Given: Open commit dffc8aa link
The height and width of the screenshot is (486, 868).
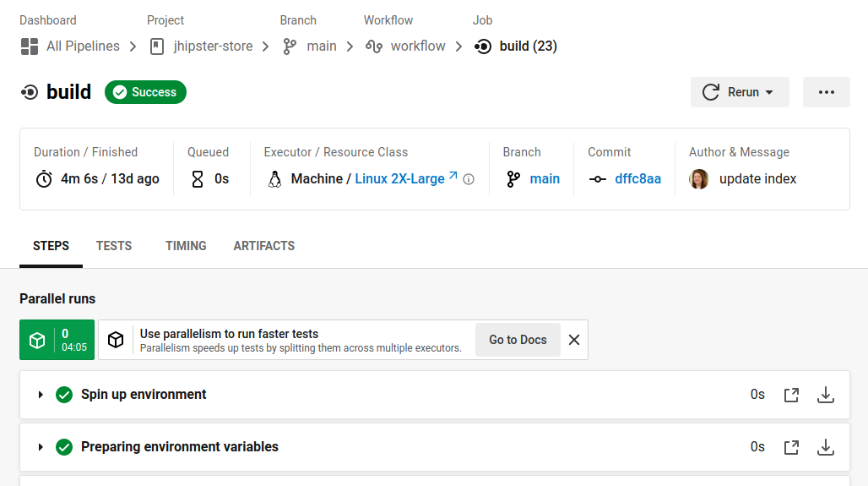Looking at the screenshot, I should tap(637, 178).
